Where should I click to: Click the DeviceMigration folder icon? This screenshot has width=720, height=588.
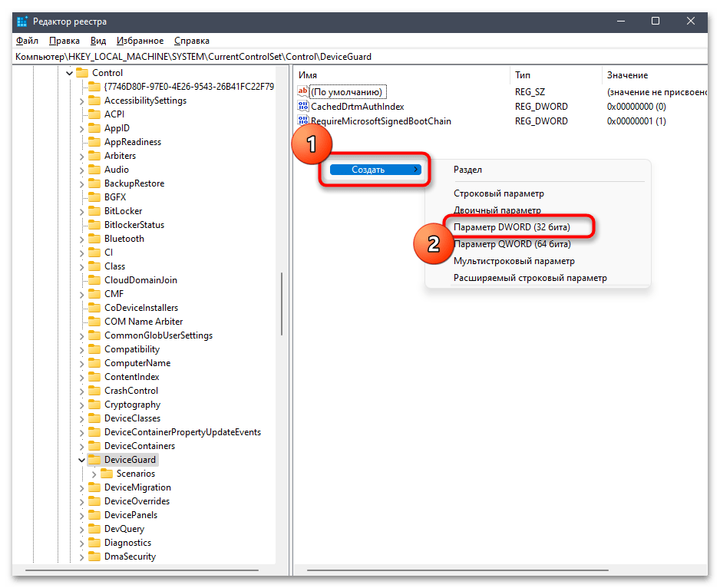click(94, 487)
